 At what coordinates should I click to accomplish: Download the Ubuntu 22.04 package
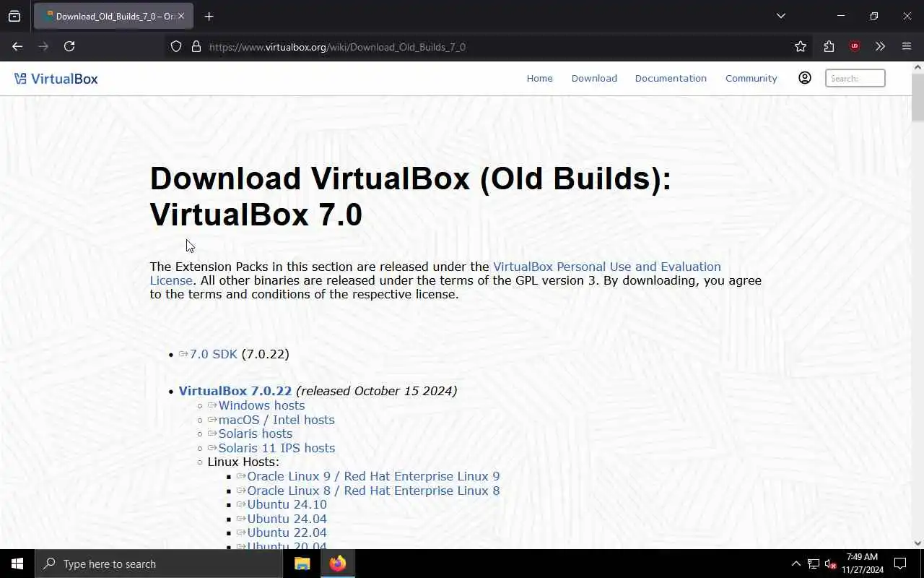(287, 532)
